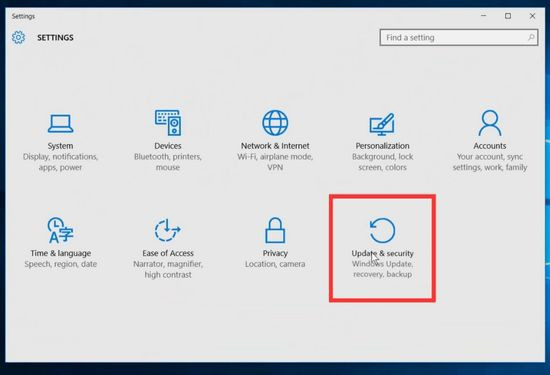The image size is (550, 375).
Task: Click the Update & security label
Action: tap(382, 253)
